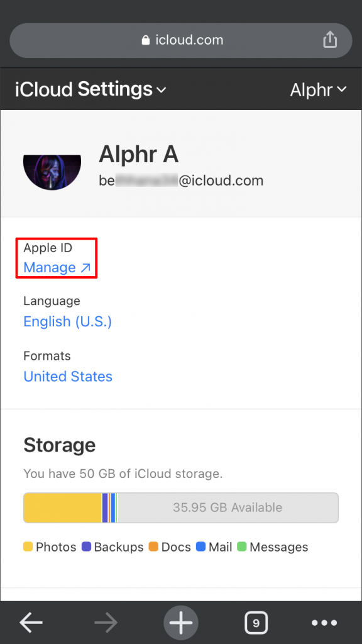Open Manage under Apple ID
This screenshot has height=644, width=362.
click(x=50, y=267)
